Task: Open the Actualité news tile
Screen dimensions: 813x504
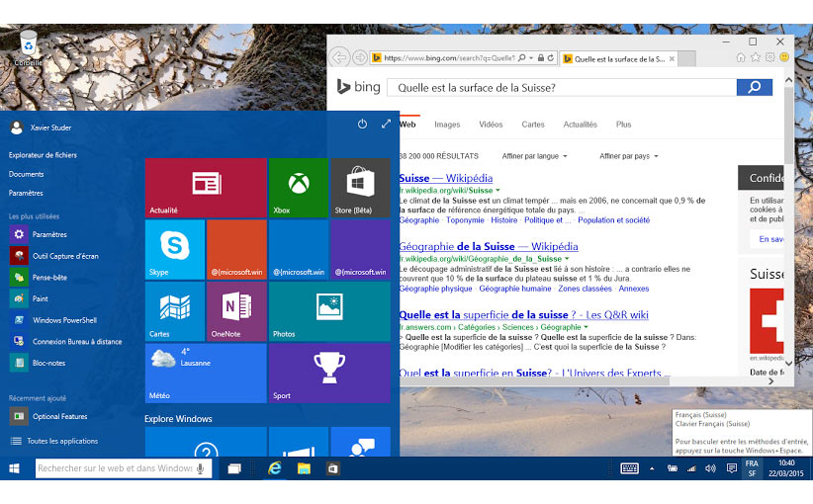Action: point(206,188)
